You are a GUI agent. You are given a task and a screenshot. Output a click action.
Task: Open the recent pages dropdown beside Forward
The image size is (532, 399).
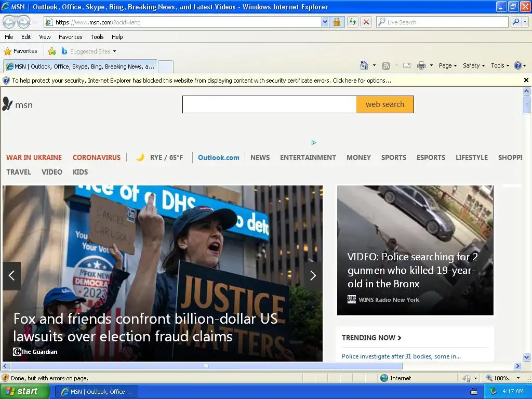point(35,22)
